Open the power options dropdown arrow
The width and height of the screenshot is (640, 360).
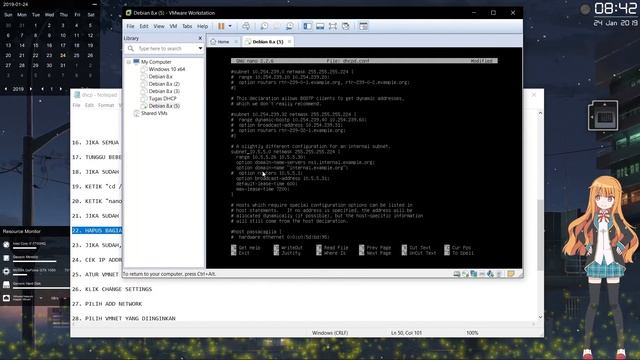(230, 26)
